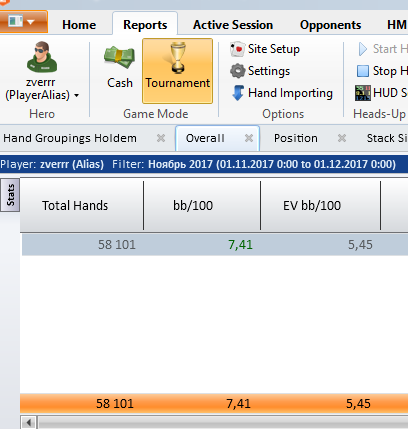Viewport: 408px width, 429px height.
Task: Click the horizontal scrollbar track
Action: point(223,423)
